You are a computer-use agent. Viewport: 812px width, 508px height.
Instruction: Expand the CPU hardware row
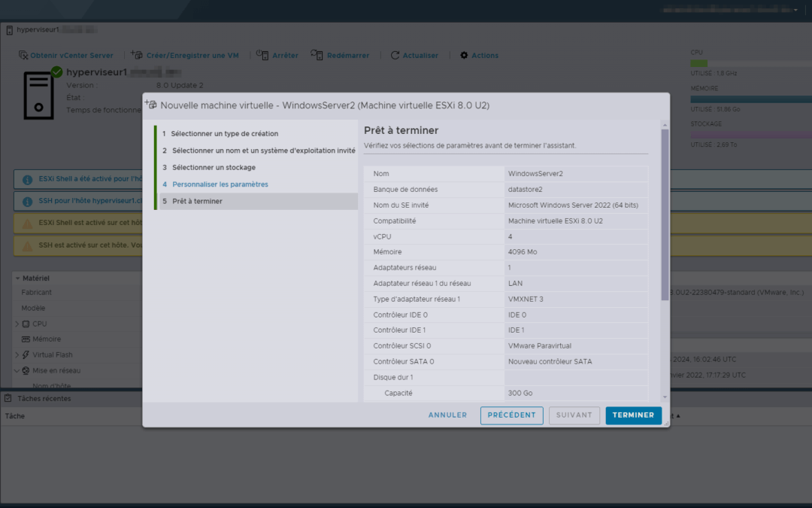(17, 324)
